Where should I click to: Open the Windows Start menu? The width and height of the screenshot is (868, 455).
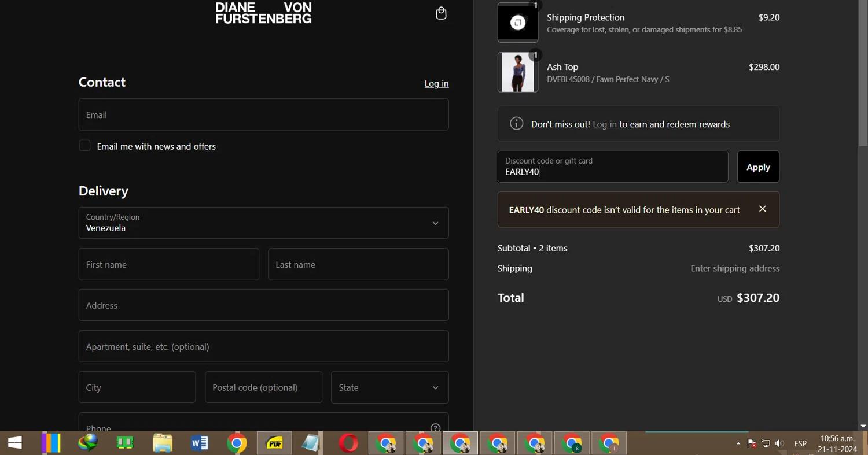click(x=14, y=443)
